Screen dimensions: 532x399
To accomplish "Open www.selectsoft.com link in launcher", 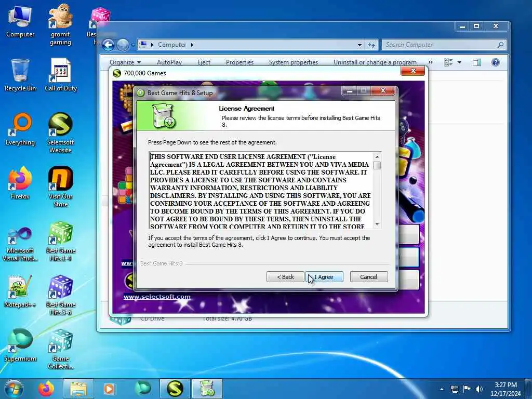I will pos(157,297).
